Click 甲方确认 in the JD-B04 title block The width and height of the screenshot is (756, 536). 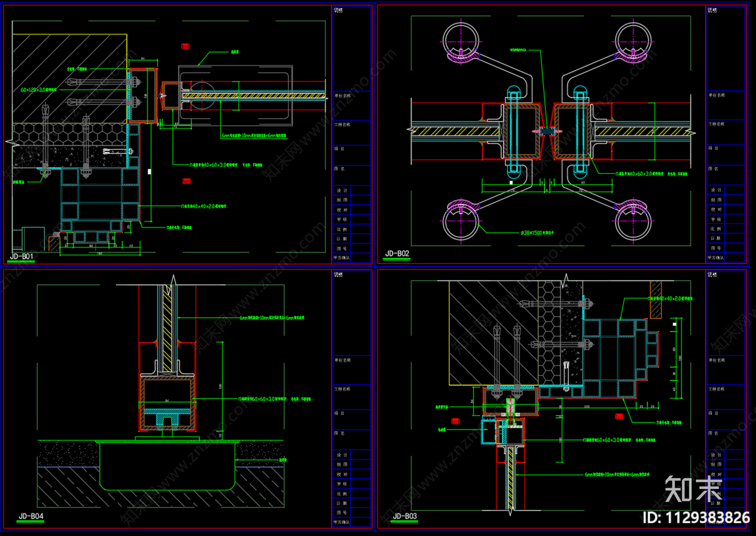point(342,522)
